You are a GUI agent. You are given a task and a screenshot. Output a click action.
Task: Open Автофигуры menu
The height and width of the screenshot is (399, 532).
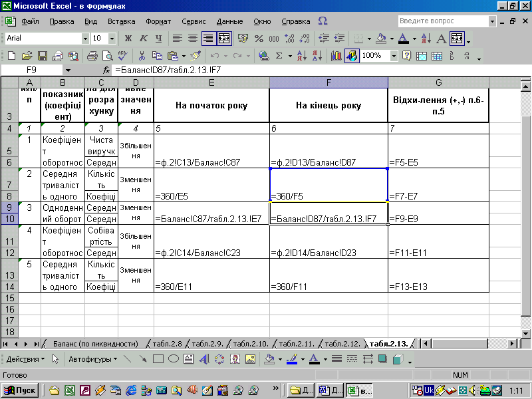coord(92,359)
